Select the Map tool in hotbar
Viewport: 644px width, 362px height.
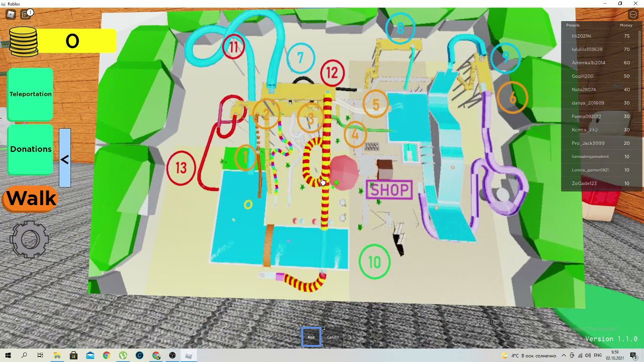click(311, 337)
